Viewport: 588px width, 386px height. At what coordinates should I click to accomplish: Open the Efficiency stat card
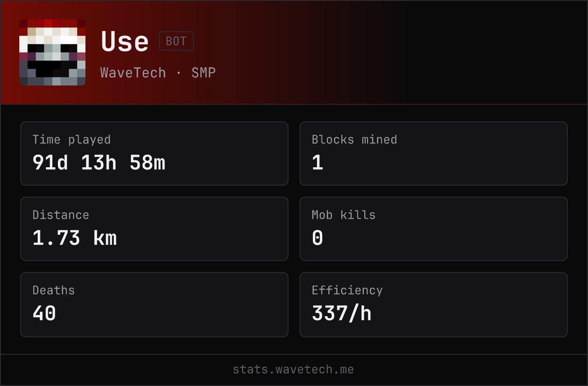pyautogui.click(x=434, y=305)
